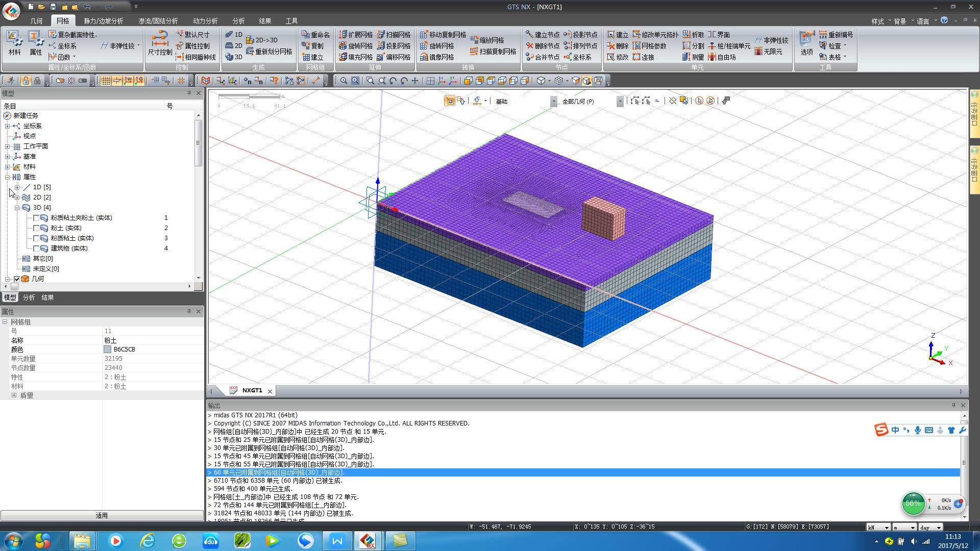Collapse the 3D [4] tree node

[x=17, y=208]
